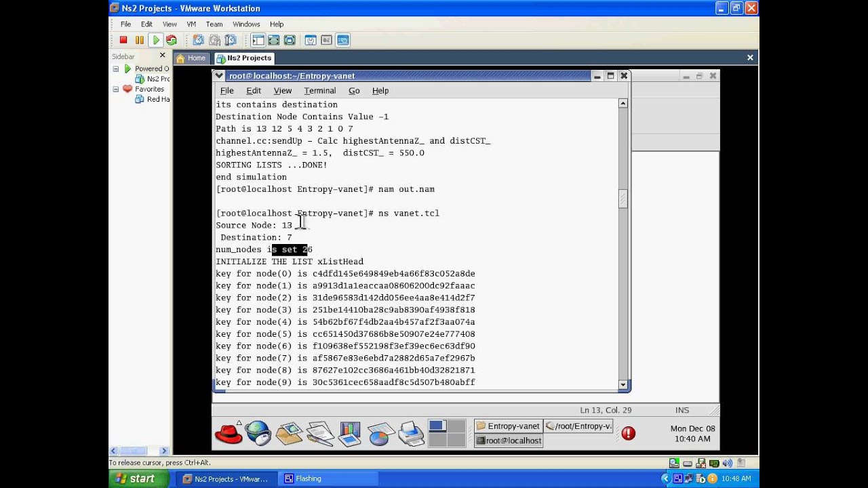Select the Ns2 Pro item in sidebar

(153, 79)
